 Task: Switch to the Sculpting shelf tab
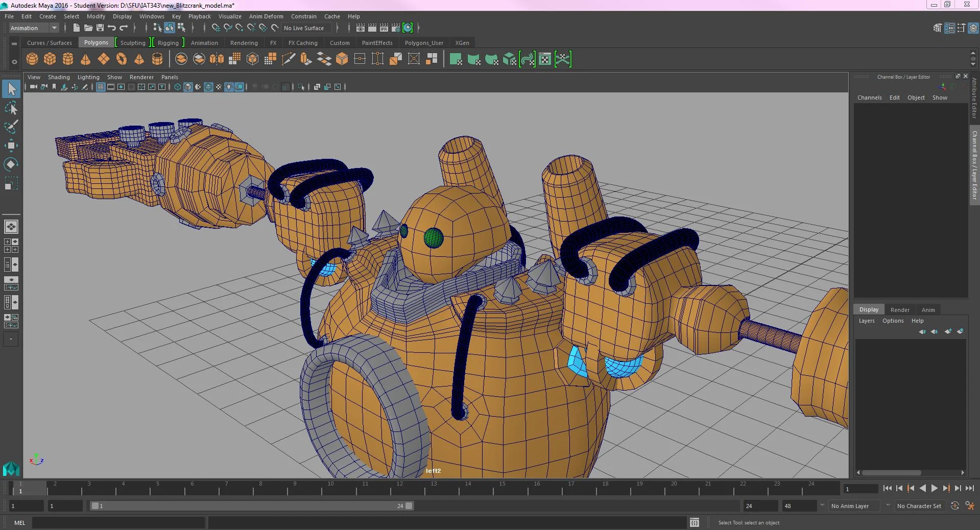click(133, 43)
